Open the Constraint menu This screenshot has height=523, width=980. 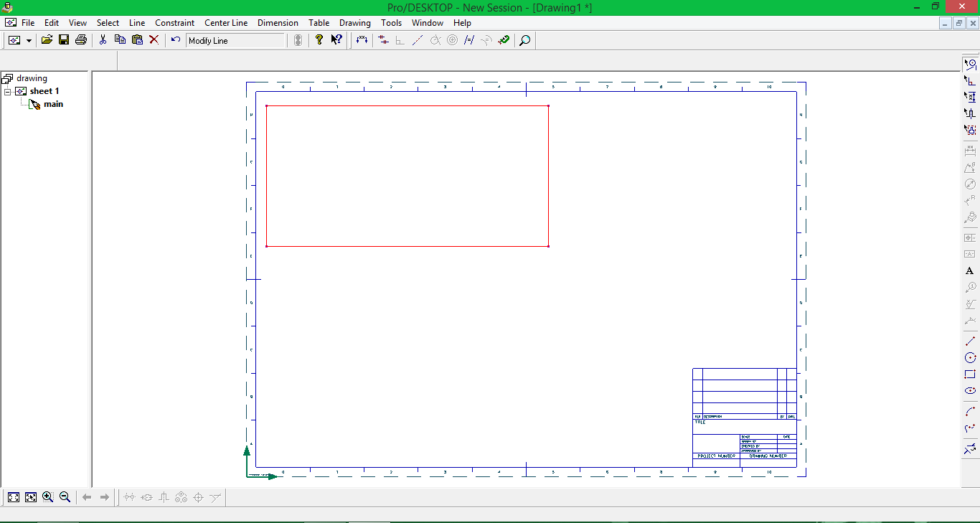coord(174,23)
